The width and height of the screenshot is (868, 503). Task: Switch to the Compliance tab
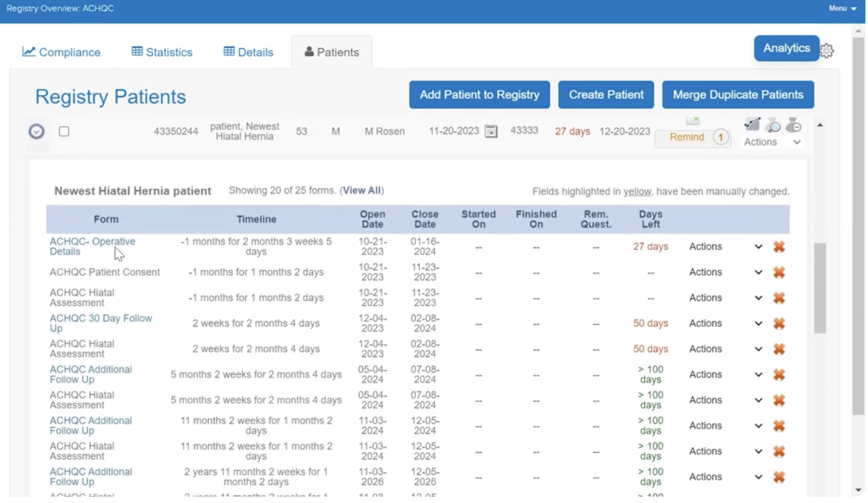point(62,53)
